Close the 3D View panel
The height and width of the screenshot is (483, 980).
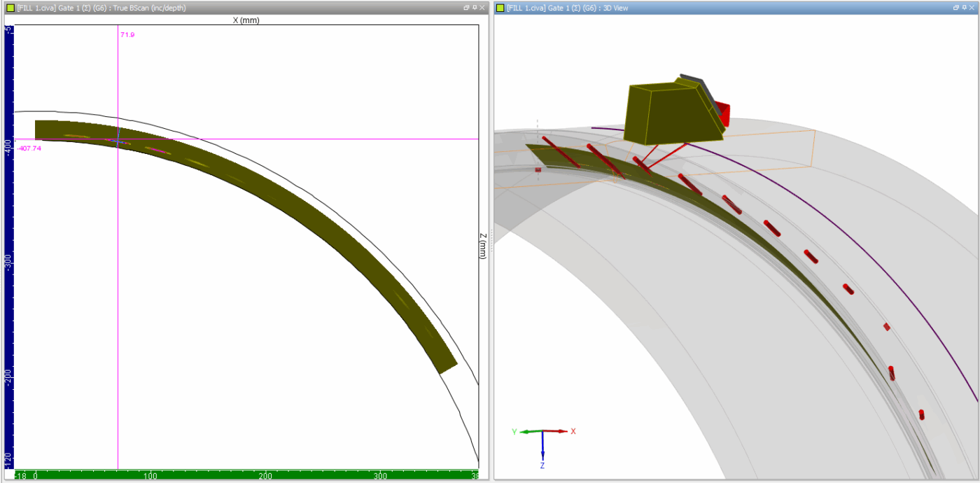972,7
